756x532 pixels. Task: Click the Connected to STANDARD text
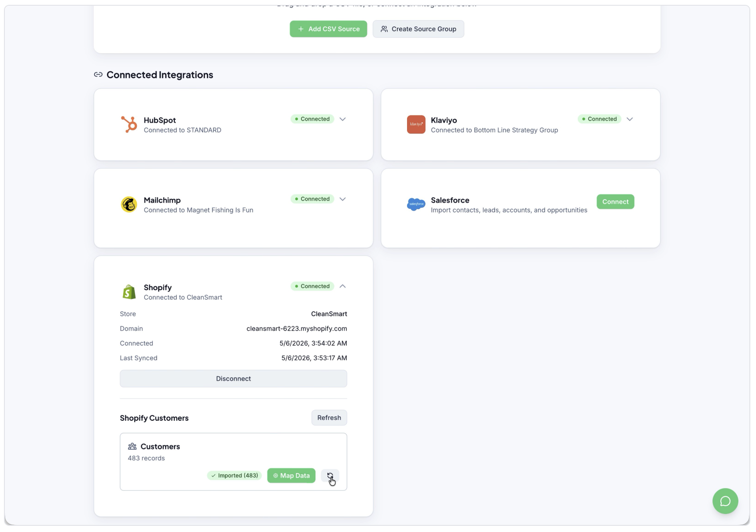(x=183, y=130)
